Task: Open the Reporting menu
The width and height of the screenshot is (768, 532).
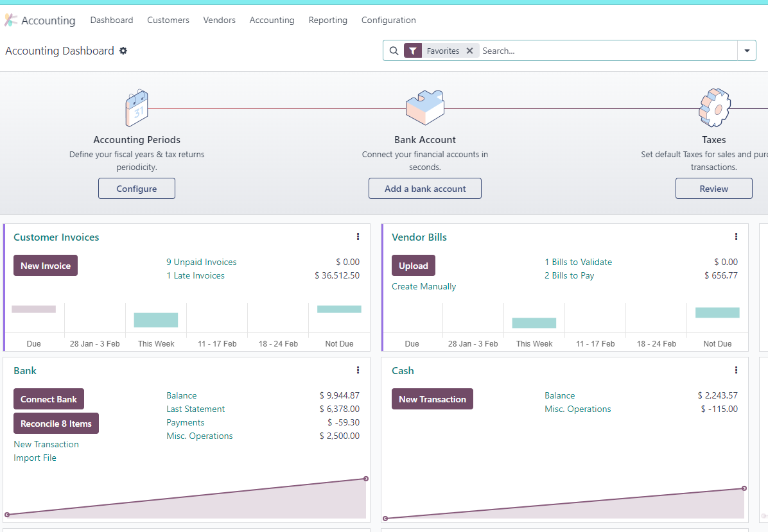Action: point(327,20)
